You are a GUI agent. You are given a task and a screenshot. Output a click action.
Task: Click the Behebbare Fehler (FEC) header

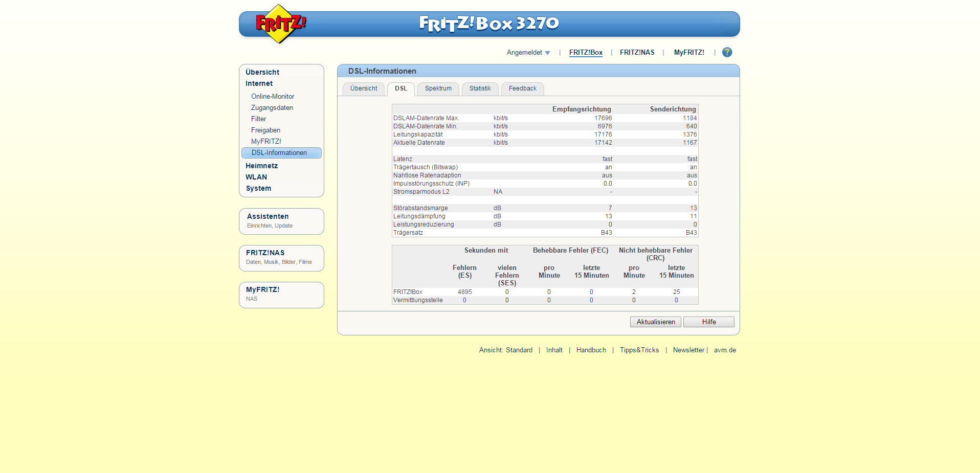coord(570,250)
